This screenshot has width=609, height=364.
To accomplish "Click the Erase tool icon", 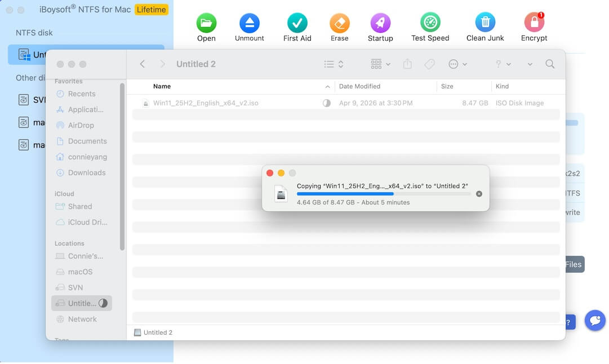I will (340, 23).
